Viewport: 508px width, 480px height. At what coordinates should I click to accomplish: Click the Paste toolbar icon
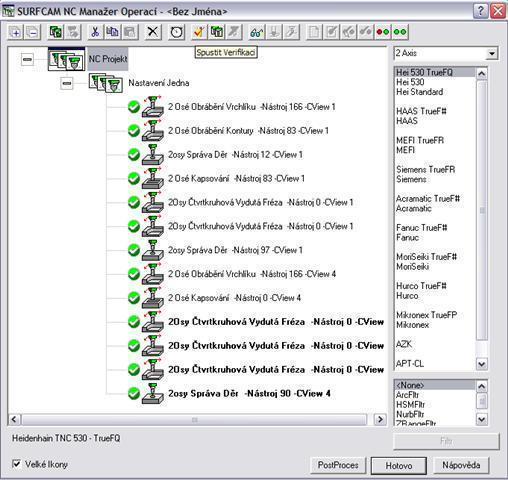[x=130, y=32]
